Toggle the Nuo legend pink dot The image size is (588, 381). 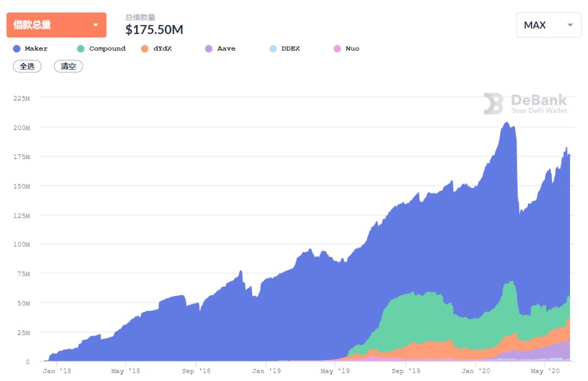[337, 49]
